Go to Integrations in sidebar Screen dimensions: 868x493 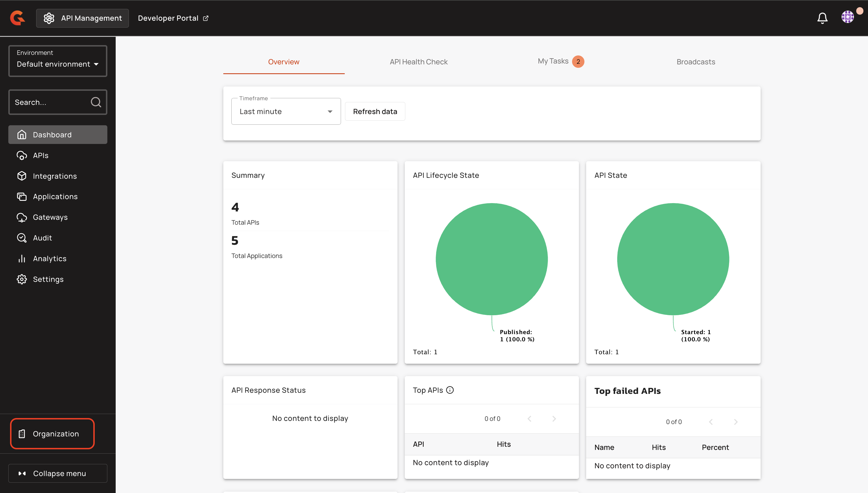[55, 176]
